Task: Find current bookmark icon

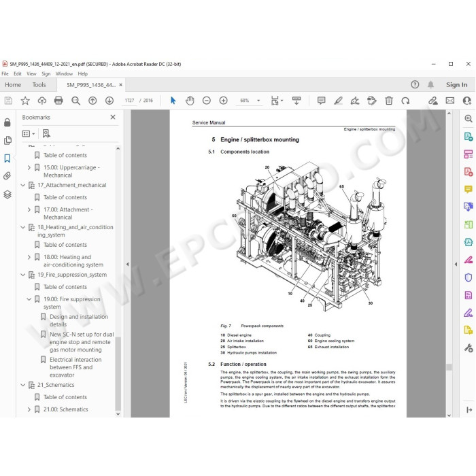Action: [46, 133]
